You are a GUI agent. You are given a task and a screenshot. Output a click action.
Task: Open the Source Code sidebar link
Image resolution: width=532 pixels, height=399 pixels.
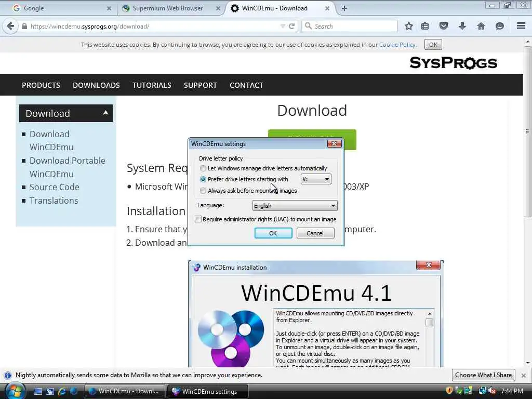click(54, 187)
